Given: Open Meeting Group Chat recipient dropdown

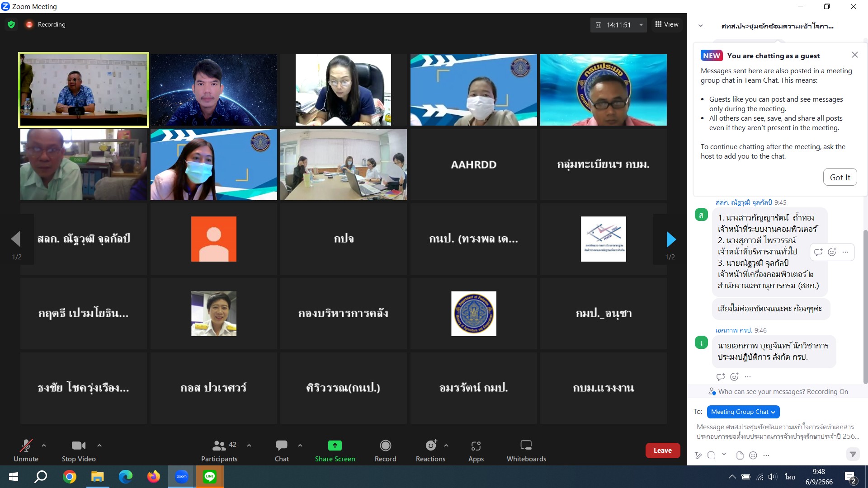Looking at the screenshot, I should tap(743, 412).
